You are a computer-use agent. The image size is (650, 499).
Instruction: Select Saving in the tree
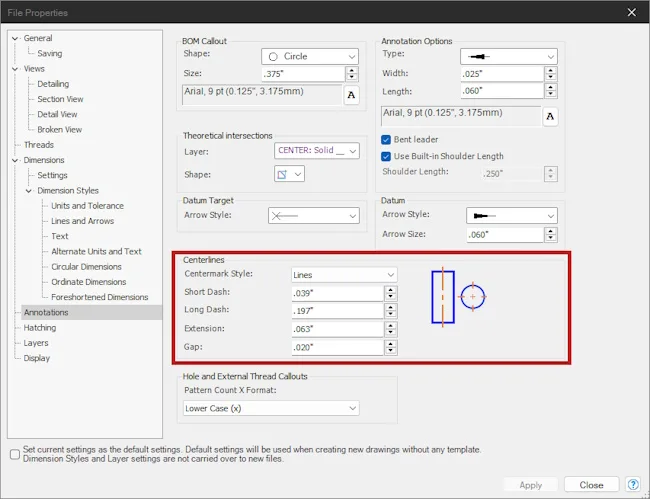[50, 53]
